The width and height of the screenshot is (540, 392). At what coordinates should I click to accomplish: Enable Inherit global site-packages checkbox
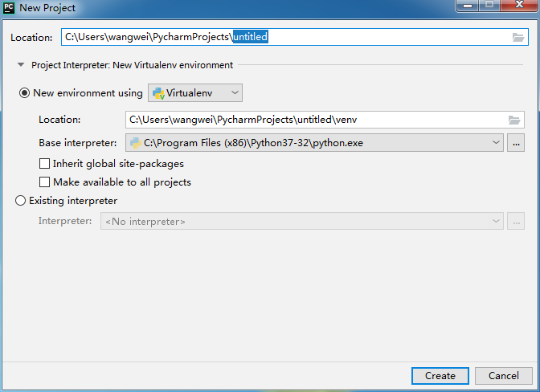coord(44,164)
